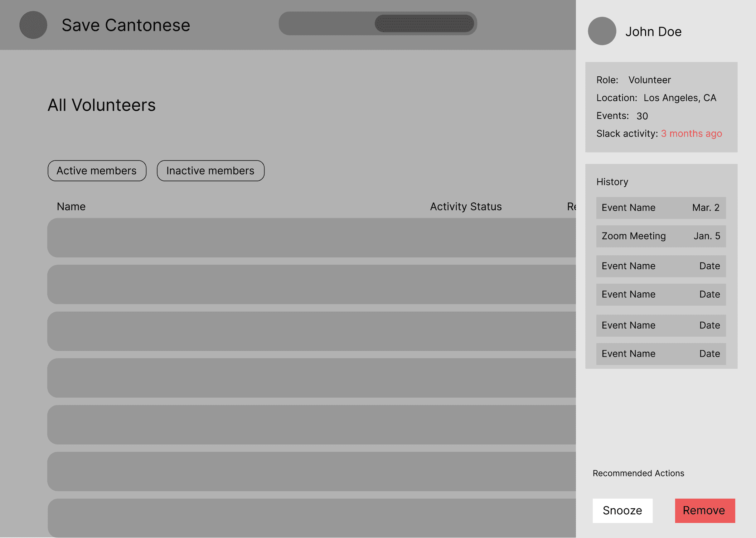Select the second volunteer row
The height and width of the screenshot is (538, 756).
pos(311,284)
